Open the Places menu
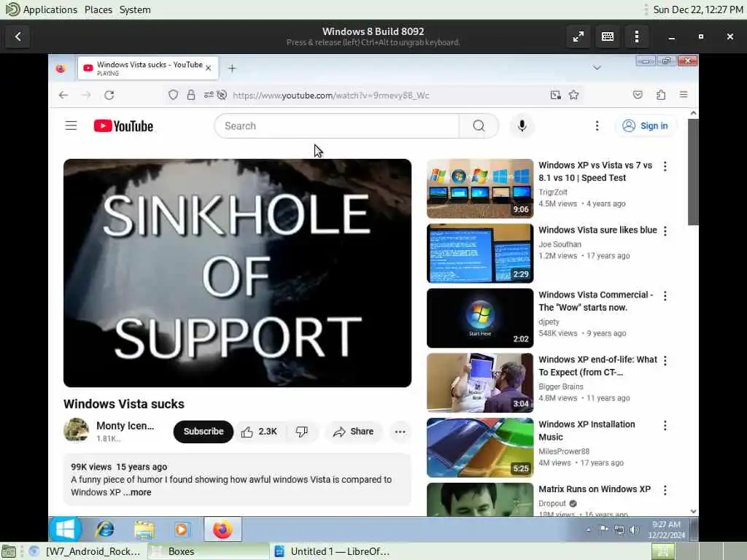The height and width of the screenshot is (560, 747). point(98,9)
